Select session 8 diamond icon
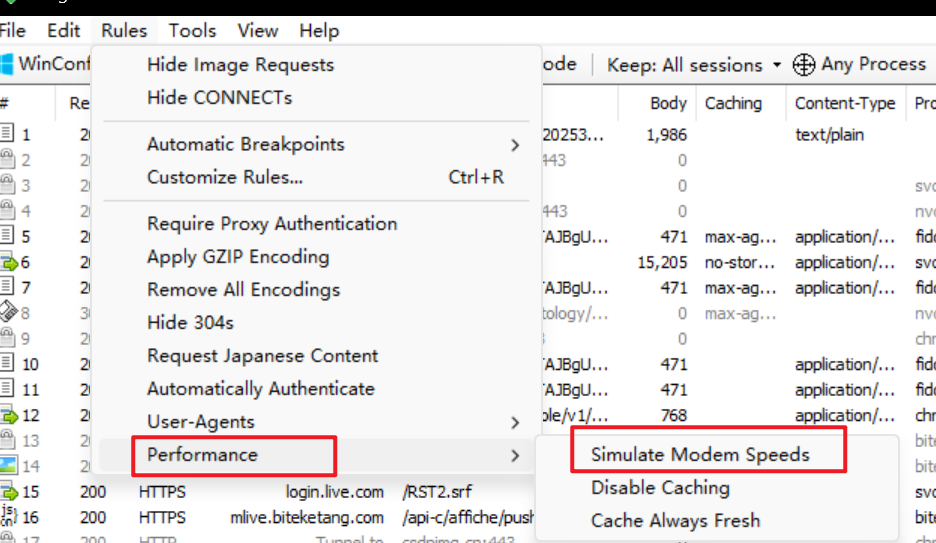 click(8, 311)
